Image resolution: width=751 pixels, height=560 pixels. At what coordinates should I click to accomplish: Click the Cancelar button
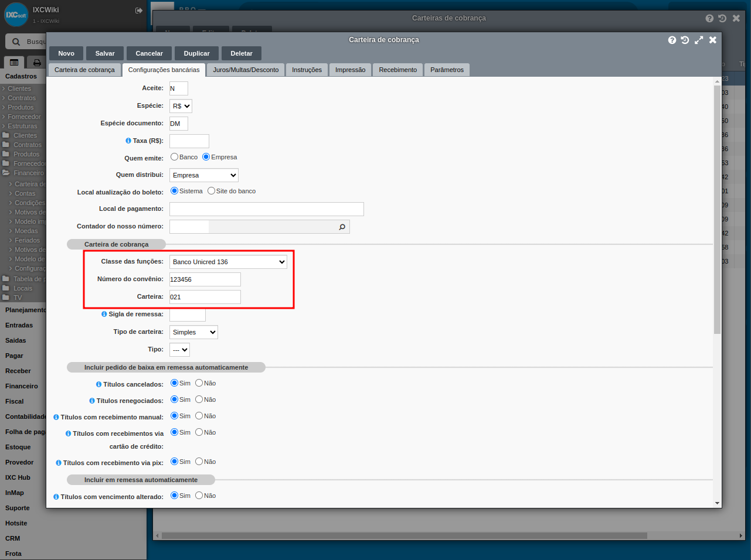149,53
